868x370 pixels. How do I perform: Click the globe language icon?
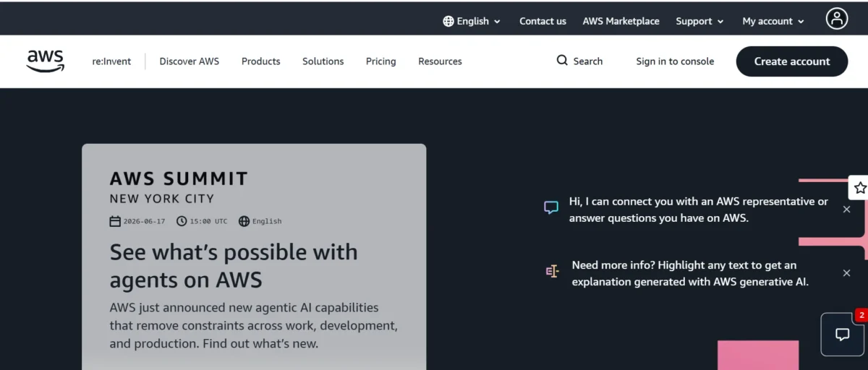(448, 21)
